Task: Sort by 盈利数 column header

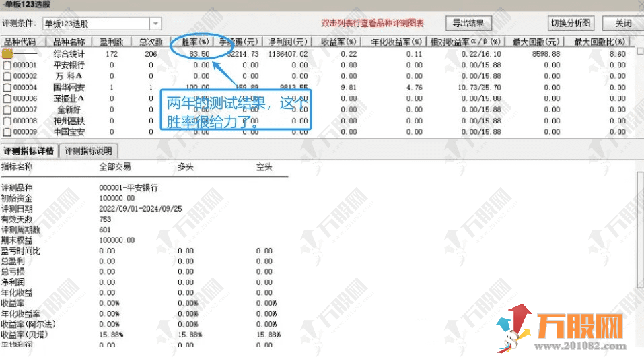Action: pos(111,42)
